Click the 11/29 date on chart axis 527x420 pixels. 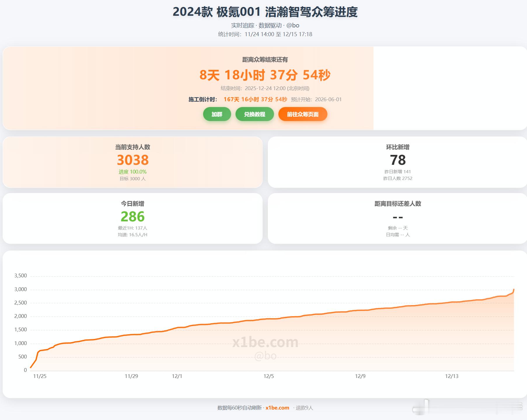[x=131, y=376]
